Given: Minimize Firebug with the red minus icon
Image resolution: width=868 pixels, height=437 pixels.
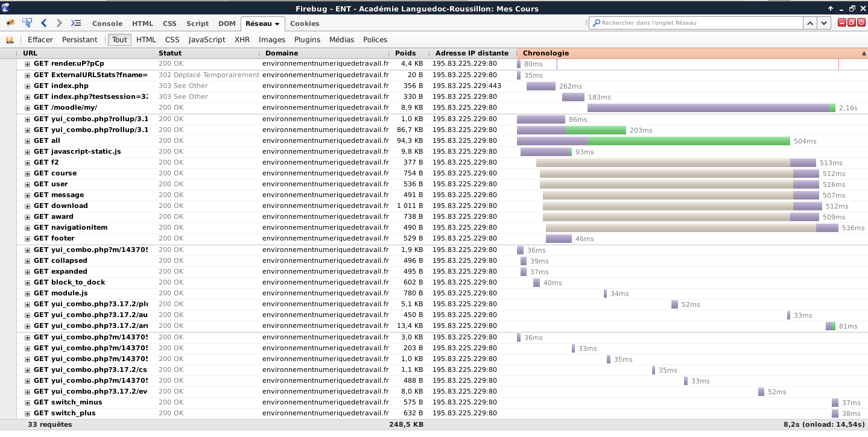Looking at the screenshot, I should coord(841,23).
